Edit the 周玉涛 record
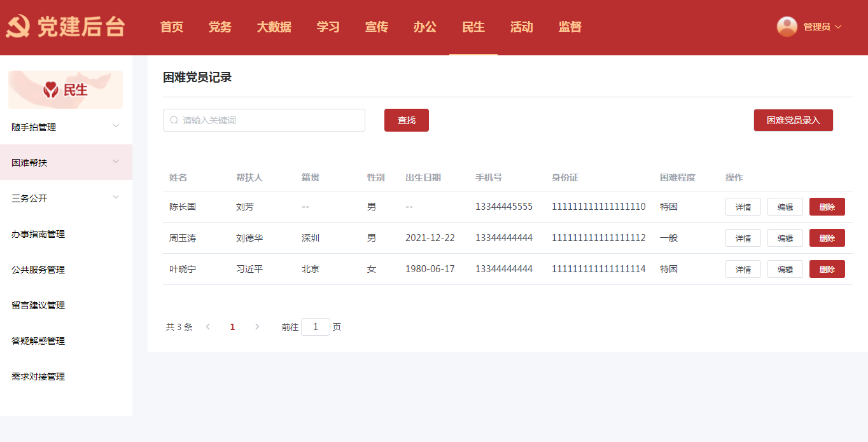The height and width of the screenshot is (442, 868). pyautogui.click(x=785, y=238)
